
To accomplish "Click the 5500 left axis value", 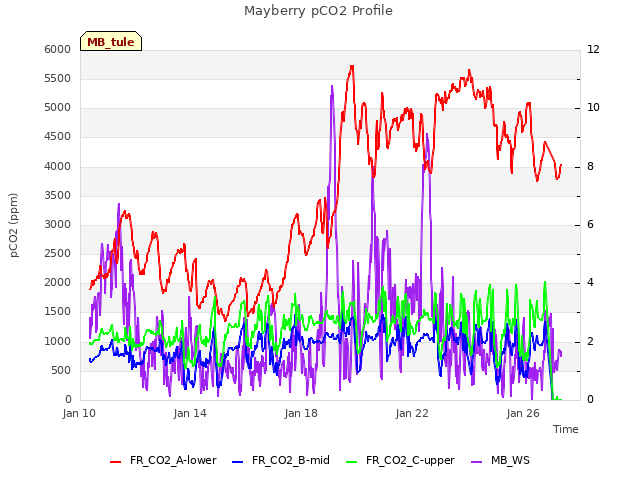I will point(58,78).
